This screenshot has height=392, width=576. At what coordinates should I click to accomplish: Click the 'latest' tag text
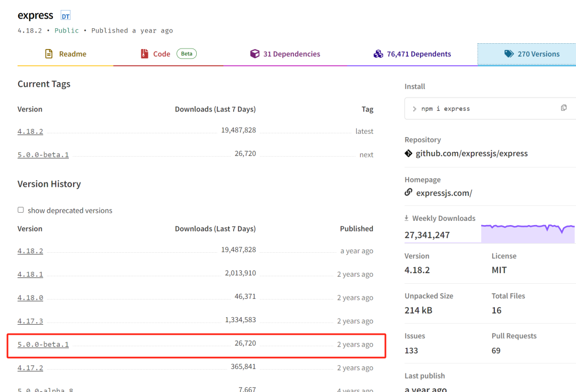(364, 131)
